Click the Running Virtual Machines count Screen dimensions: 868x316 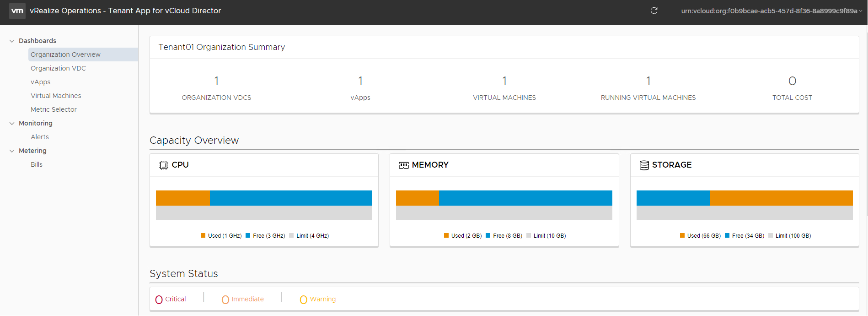(x=648, y=82)
